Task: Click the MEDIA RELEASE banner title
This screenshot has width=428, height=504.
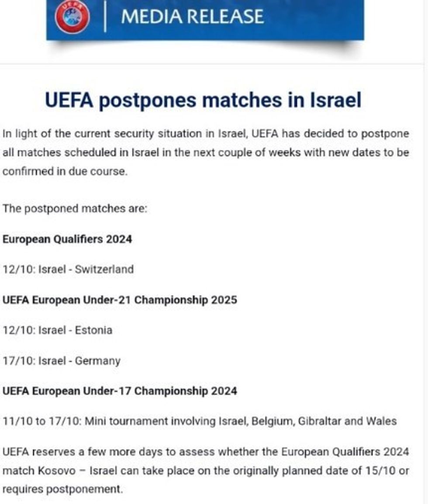Action: pos(192,17)
